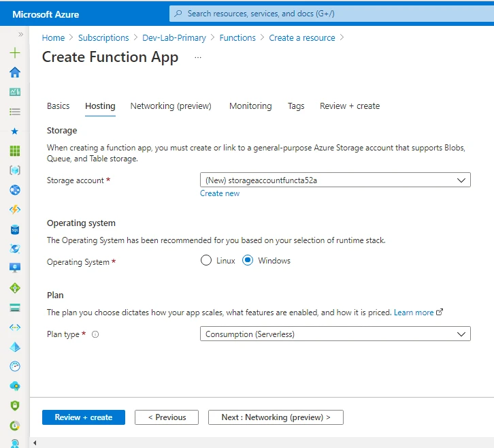Click the Create new storage link

click(220, 193)
